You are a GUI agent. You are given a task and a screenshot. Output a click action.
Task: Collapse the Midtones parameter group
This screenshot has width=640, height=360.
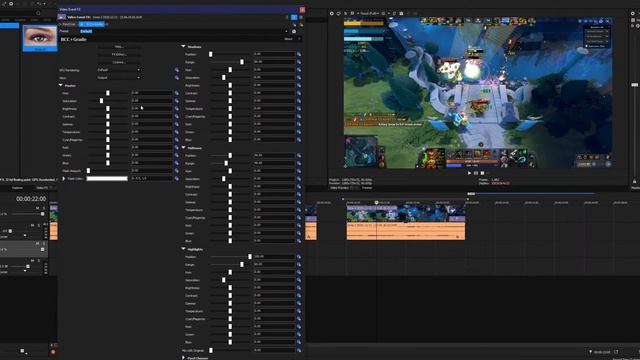point(183,148)
